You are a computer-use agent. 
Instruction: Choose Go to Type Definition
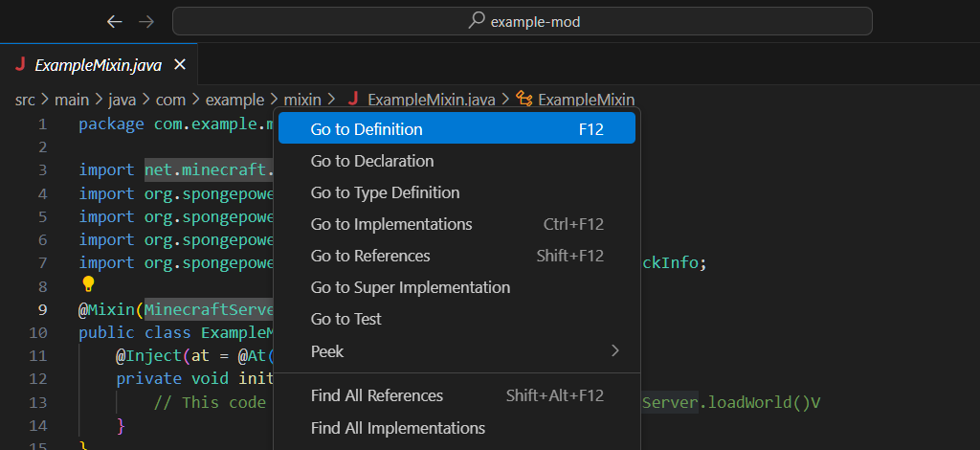385,192
